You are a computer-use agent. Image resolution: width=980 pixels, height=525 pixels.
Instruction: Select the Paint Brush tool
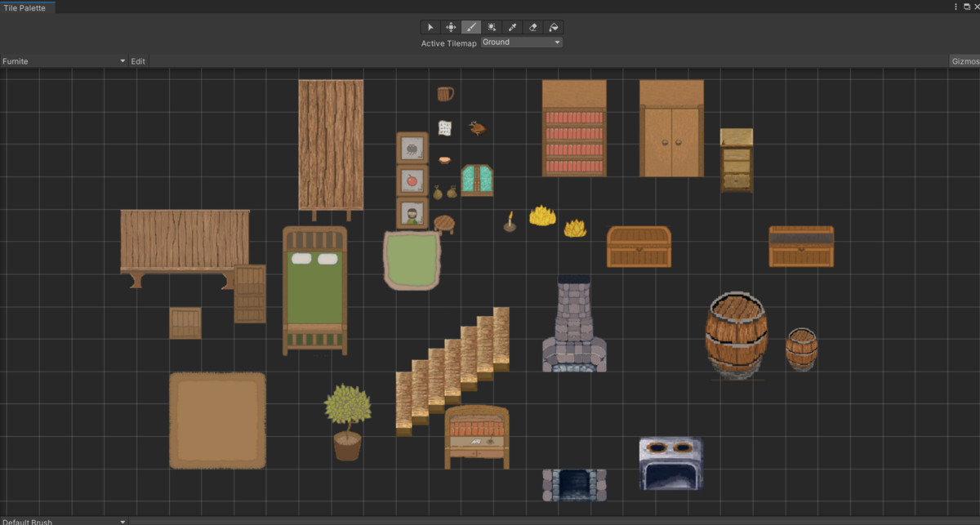pyautogui.click(x=471, y=27)
